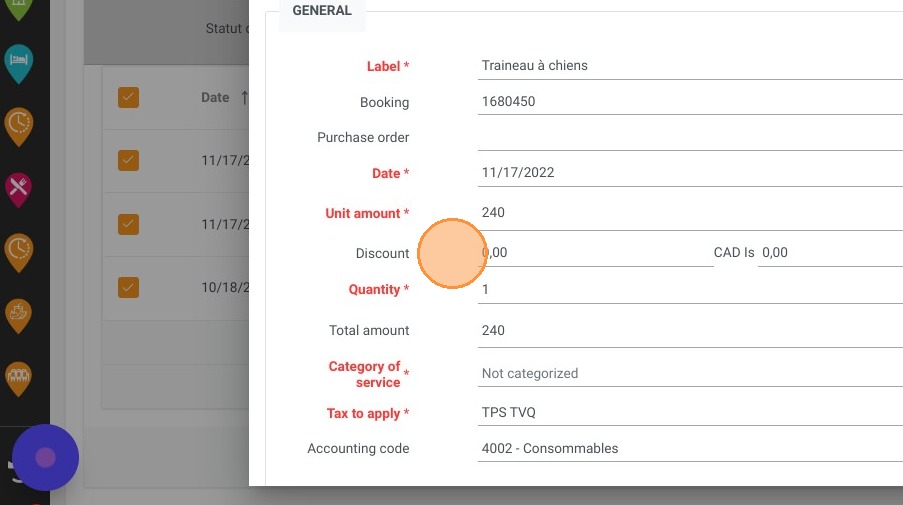The image size is (903, 505).
Task: Open Tax to apply dropdown TPS TVQ
Action: [x=690, y=413]
